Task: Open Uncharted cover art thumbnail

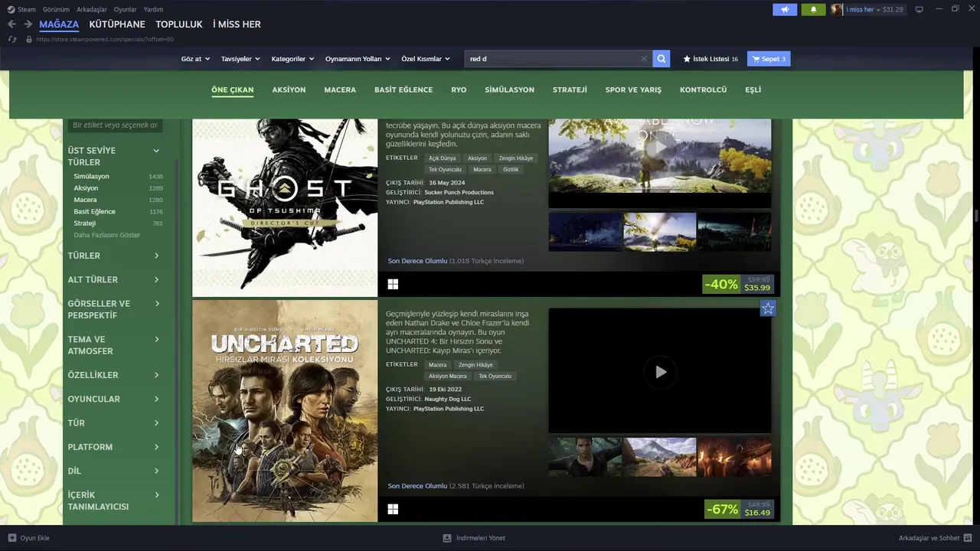Action: coord(285,411)
